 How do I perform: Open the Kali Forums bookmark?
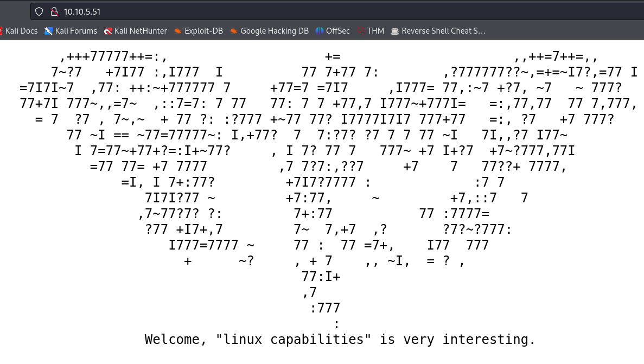click(71, 31)
